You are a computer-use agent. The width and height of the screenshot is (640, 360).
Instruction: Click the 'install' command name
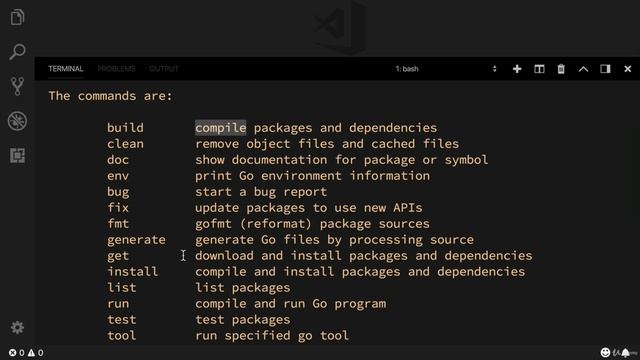point(133,271)
